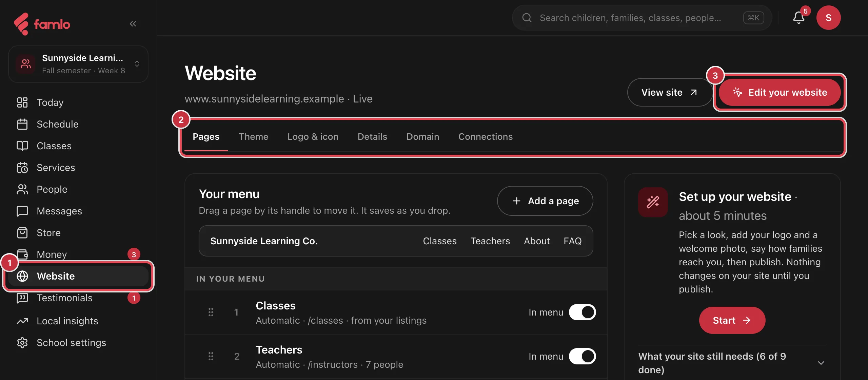Click the famlo logo
The width and height of the screenshot is (868, 380).
click(42, 24)
